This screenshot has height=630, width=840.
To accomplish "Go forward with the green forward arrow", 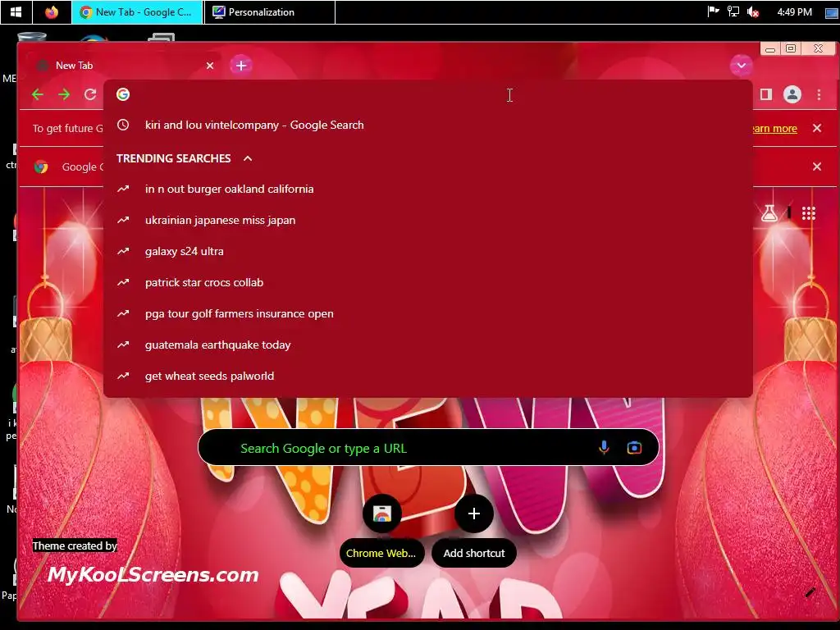I will coord(64,95).
